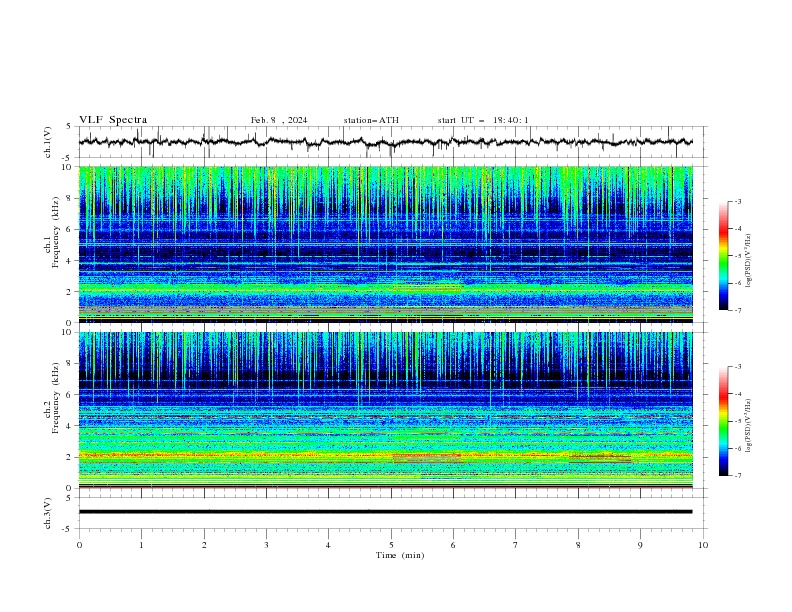Click time axis tick label '2'

click(x=204, y=545)
